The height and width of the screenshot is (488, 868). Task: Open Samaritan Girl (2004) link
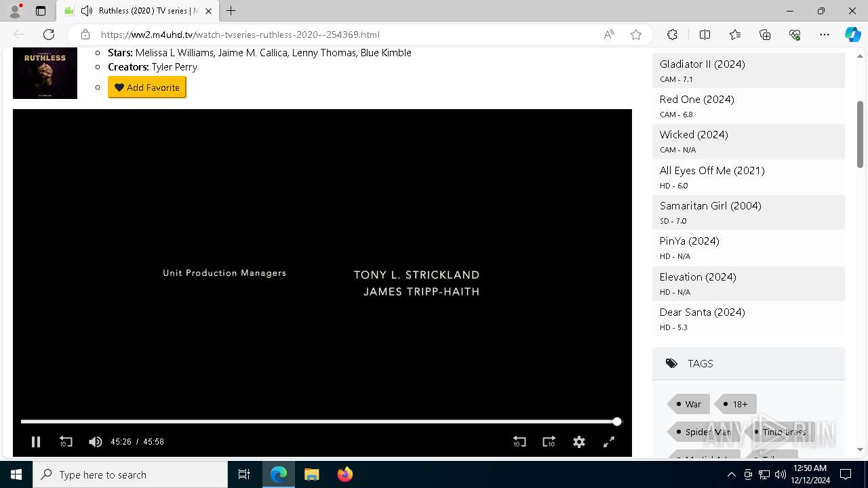(x=710, y=206)
